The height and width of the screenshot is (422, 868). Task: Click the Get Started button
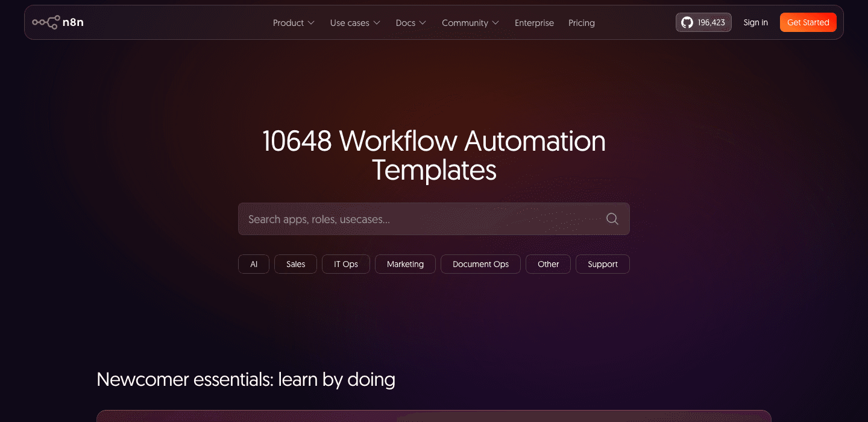[808, 22]
